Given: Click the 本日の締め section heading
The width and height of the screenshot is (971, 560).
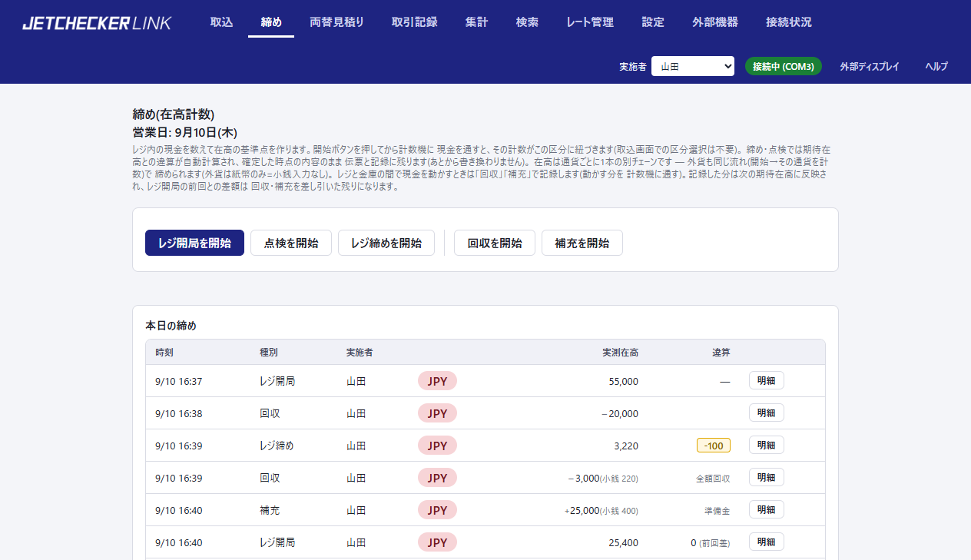Looking at the screenshot, I should coord(171,326).
